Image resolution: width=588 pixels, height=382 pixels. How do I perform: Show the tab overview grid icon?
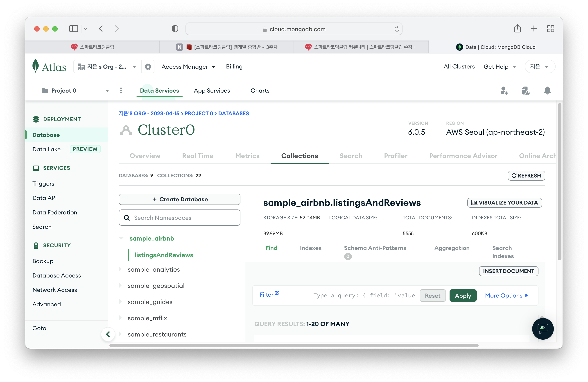click(550, 29)
